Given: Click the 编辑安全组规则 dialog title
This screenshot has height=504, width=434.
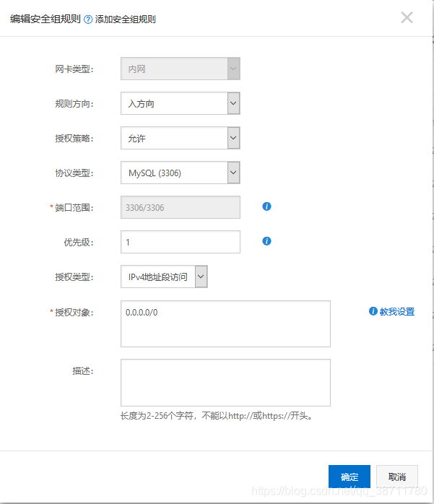Looking at the screenshot, I should pos(45,19).
